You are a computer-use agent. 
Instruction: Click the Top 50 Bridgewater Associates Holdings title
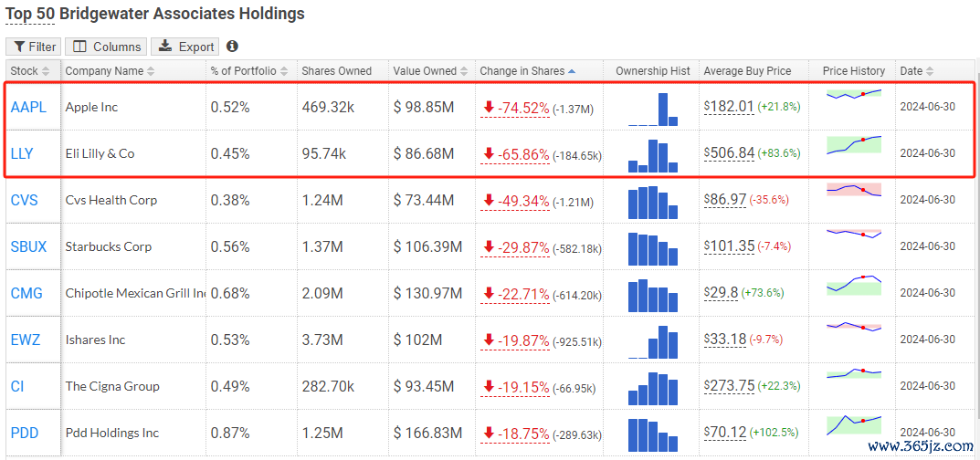pyautogui.click(x=155, y=14)
